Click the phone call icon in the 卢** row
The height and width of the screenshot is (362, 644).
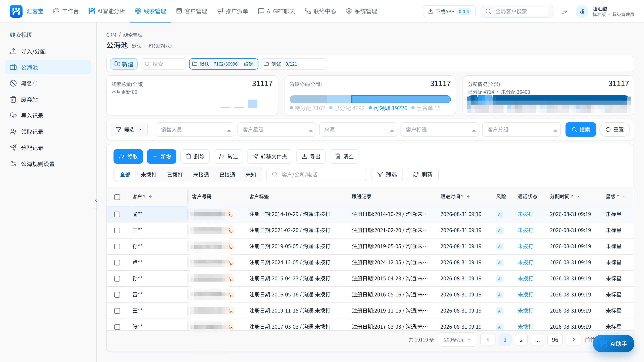click(x=231, y=263)
